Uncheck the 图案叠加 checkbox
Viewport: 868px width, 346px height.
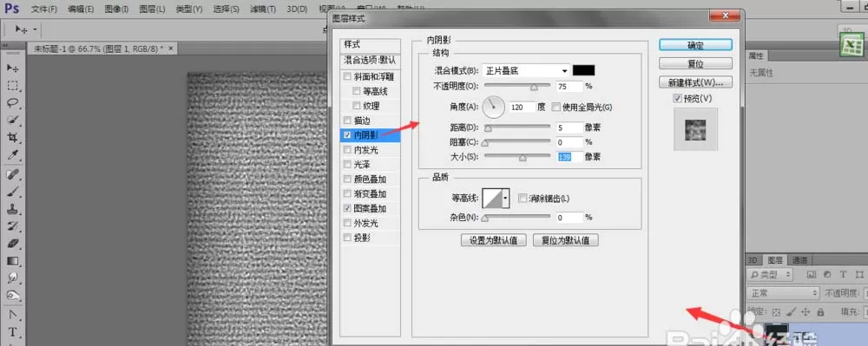[347, 209]
